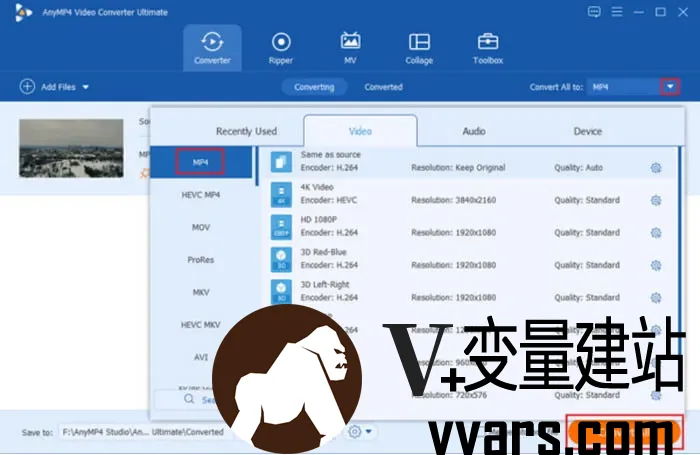
Task: Click the Same as source preset name
Action: [x=330, y=154]
